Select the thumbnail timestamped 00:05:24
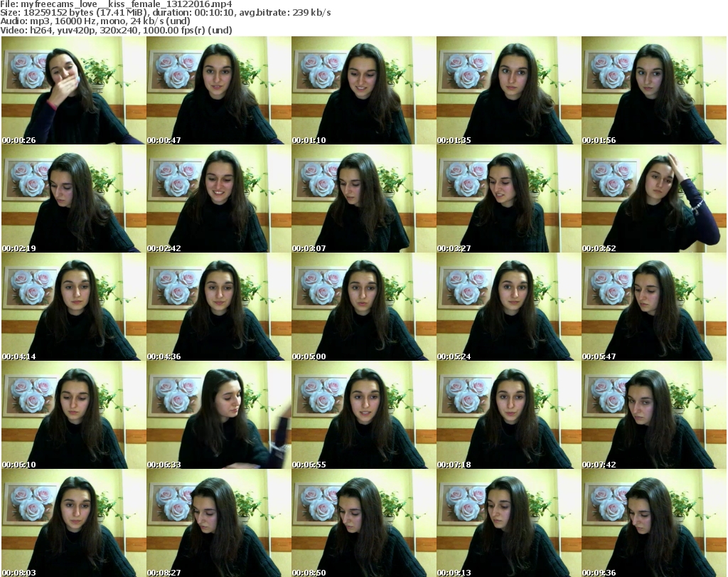 tap(508, 307)
